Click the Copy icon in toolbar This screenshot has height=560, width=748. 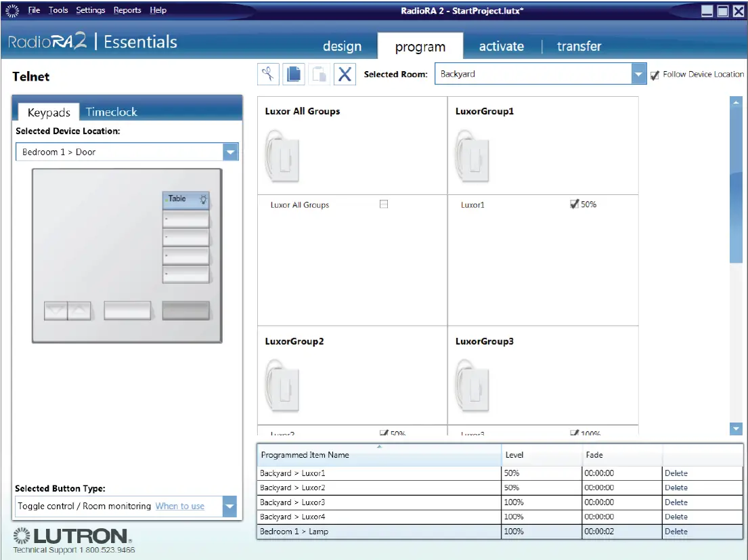(x=294, y=74)
